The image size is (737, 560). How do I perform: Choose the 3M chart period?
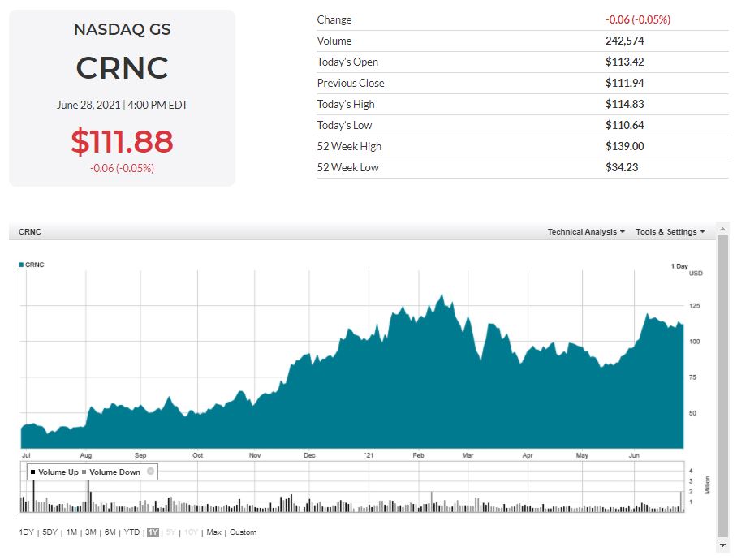[x=90, y=532]
